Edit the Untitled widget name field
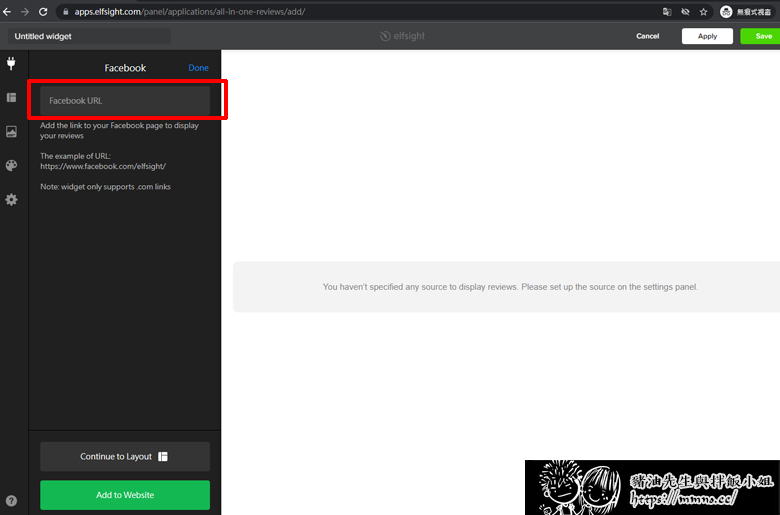This screenshot has width=780, height=515. click(90, 36)
